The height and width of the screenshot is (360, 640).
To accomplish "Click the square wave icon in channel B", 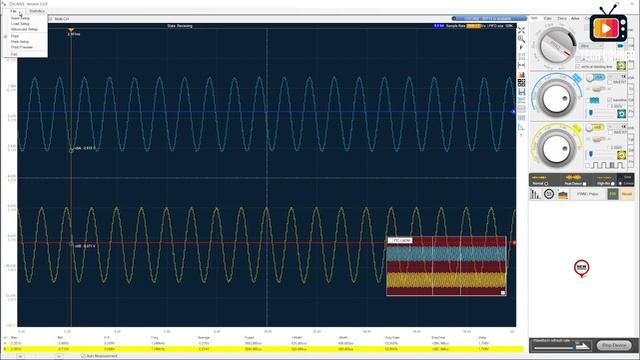I will tap(609, 166).
